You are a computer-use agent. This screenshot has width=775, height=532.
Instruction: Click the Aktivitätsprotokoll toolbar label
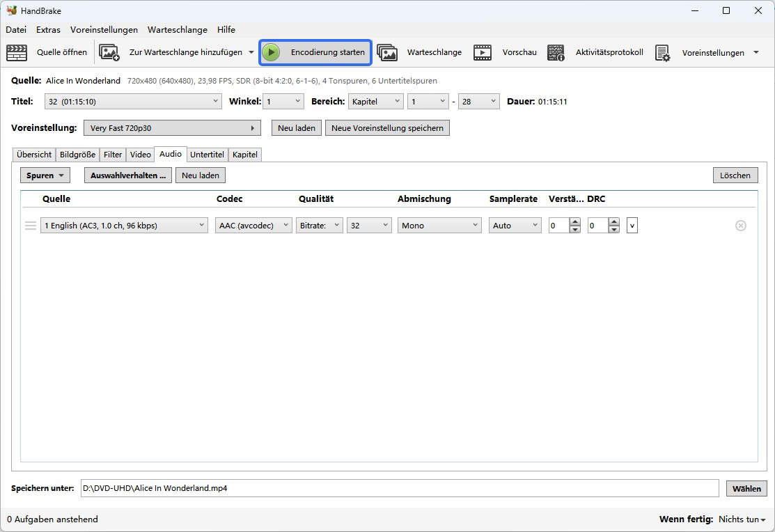[x=609, y=52]
